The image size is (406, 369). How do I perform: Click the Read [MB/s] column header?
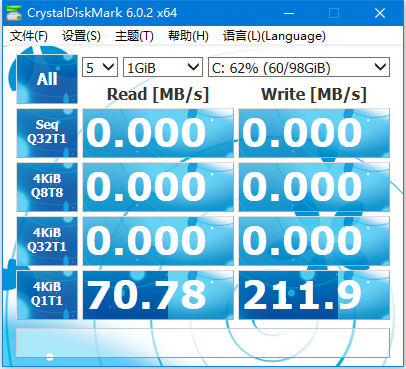click(158, 94)
